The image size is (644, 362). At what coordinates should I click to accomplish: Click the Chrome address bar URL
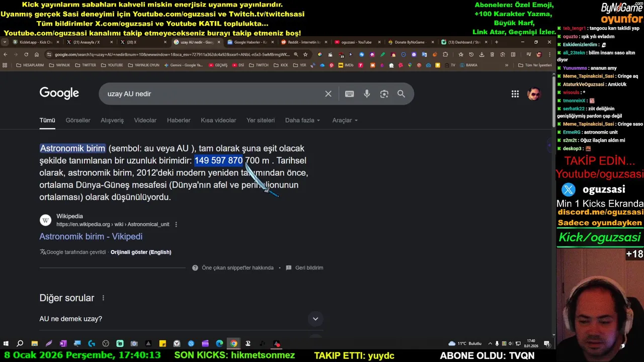click(x=172, y=54)
